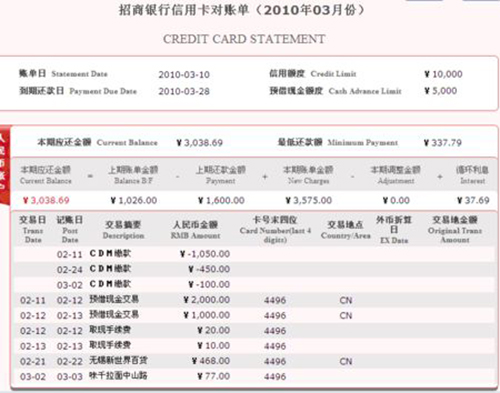Screen dimensions: 500x393
Task: Click the CREDIT CARD STATEMENT heading
Action: tap(244, 39)
